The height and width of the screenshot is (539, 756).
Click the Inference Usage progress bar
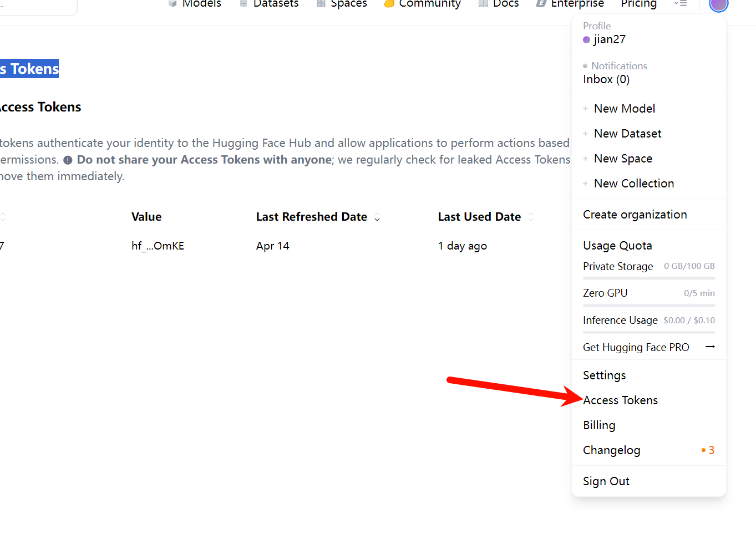pos(649,332)
